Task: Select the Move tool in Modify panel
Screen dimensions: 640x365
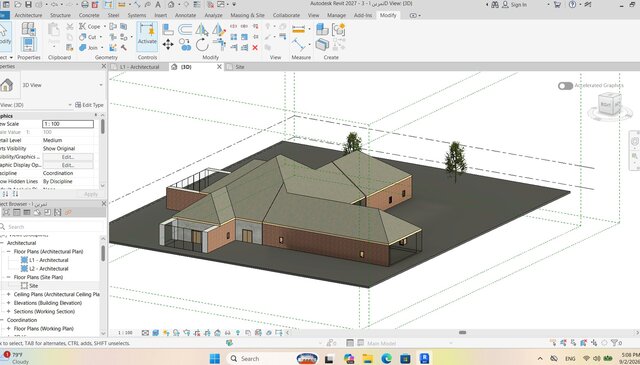Action: 168,44
